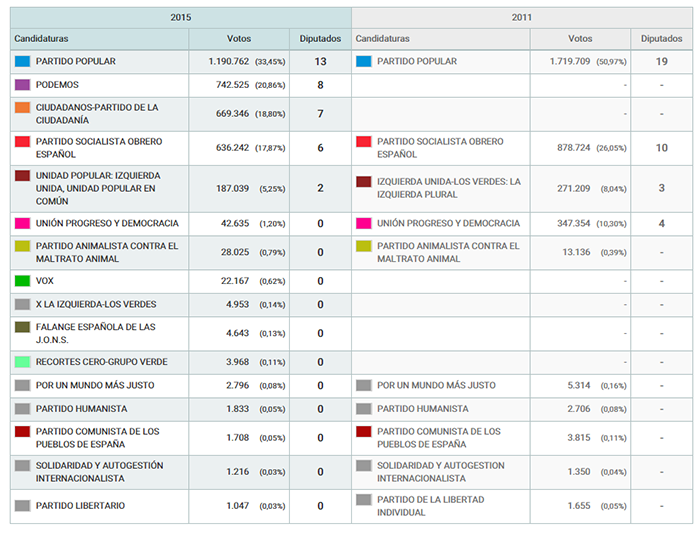The width and height of the screenshot is (700, 533).
Task: Select the 2011 header tab
Action: pyautogui.click(x=524, y=17)
